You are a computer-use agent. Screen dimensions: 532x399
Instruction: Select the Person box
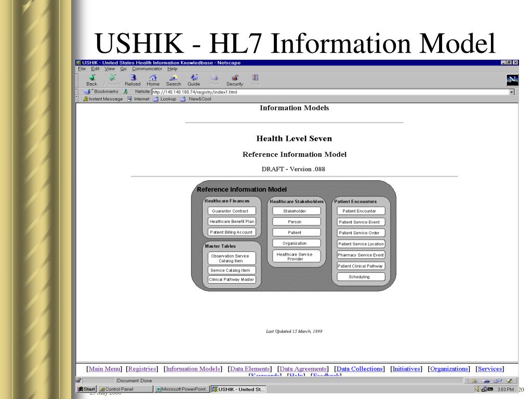click(x=297, y=222)
